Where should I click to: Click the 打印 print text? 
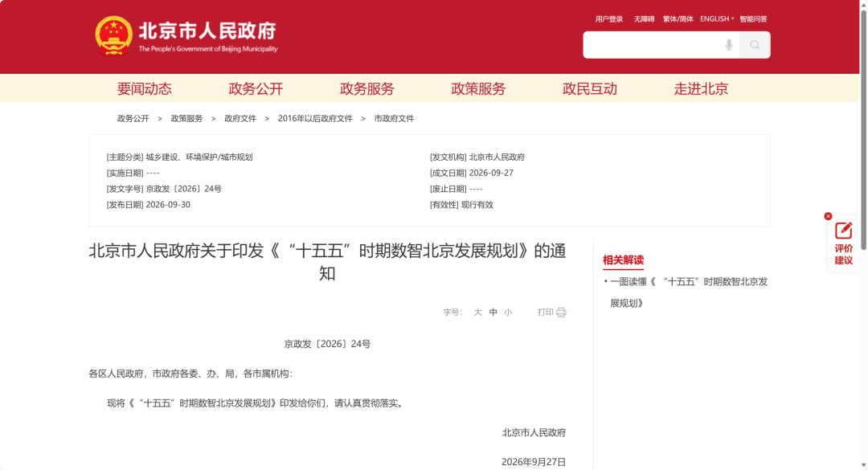coord(545,313)
